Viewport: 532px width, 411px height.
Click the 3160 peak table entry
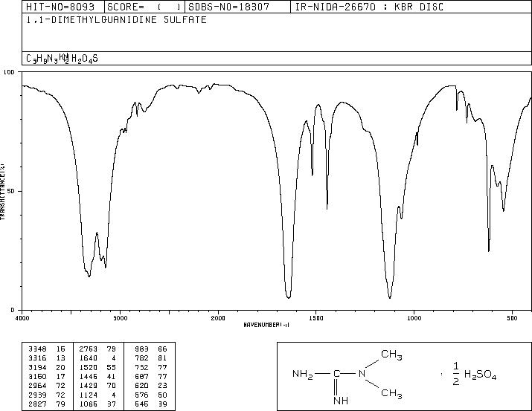tap(47, 376)
